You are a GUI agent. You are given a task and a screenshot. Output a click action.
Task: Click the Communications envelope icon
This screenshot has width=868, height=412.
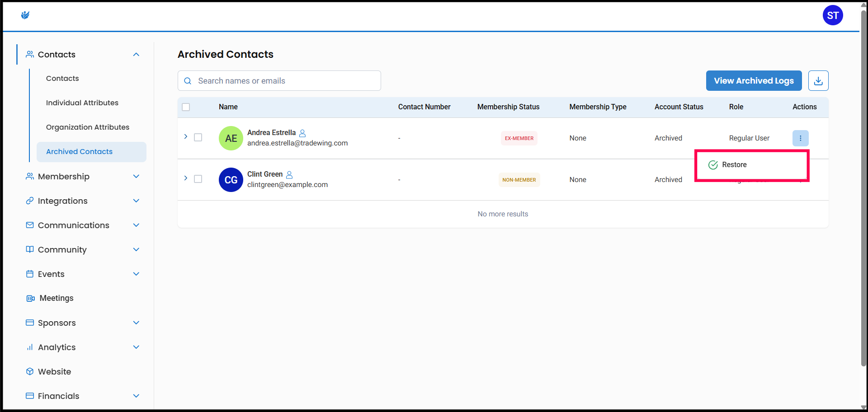point(30,225)
